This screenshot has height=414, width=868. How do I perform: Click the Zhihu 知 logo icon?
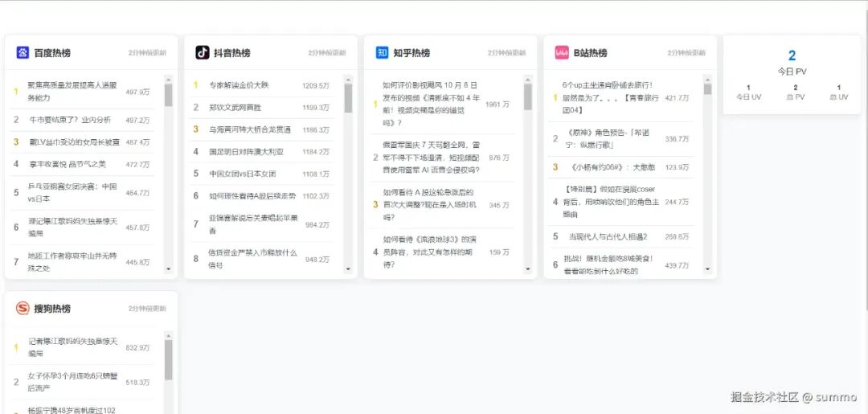(x=382, y=52)
